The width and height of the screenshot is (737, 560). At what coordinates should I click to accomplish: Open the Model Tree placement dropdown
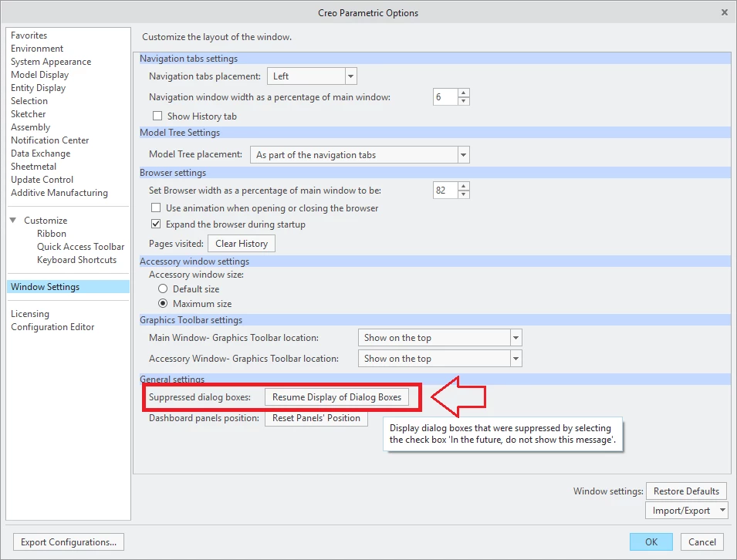click(463, 155)
